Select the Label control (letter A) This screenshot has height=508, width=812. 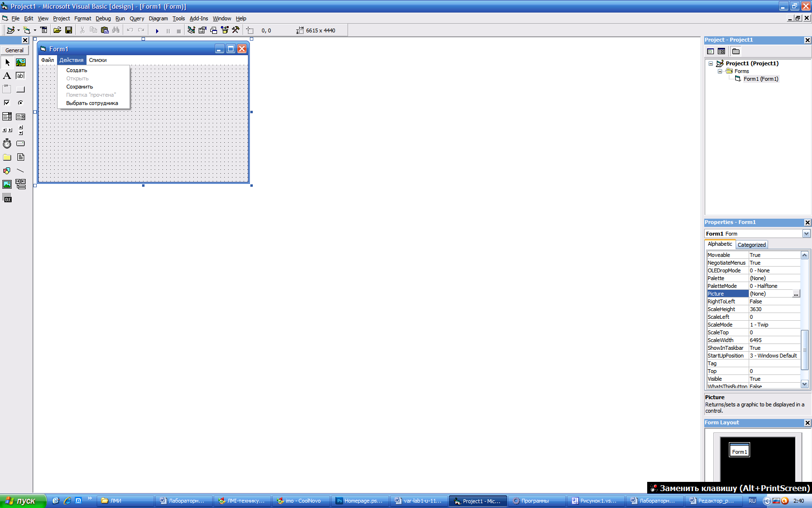point(7,76)
